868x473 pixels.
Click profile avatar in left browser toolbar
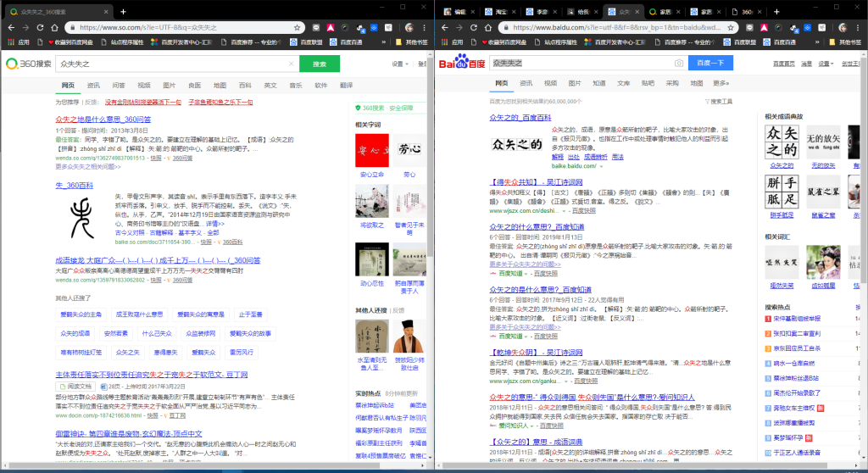409,27
